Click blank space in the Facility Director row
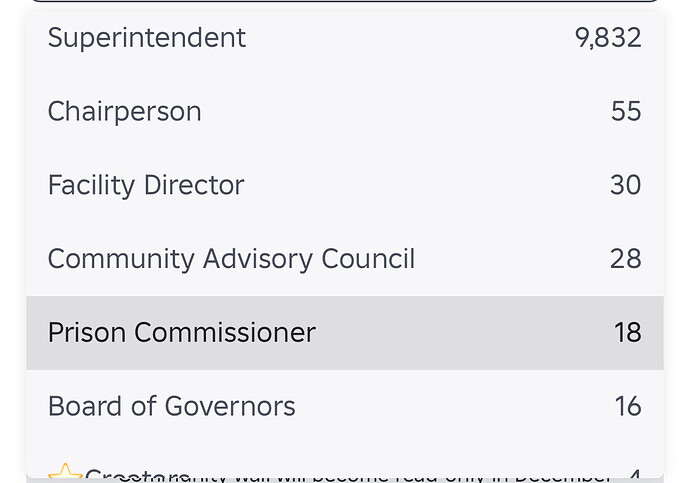 (420, 185)
